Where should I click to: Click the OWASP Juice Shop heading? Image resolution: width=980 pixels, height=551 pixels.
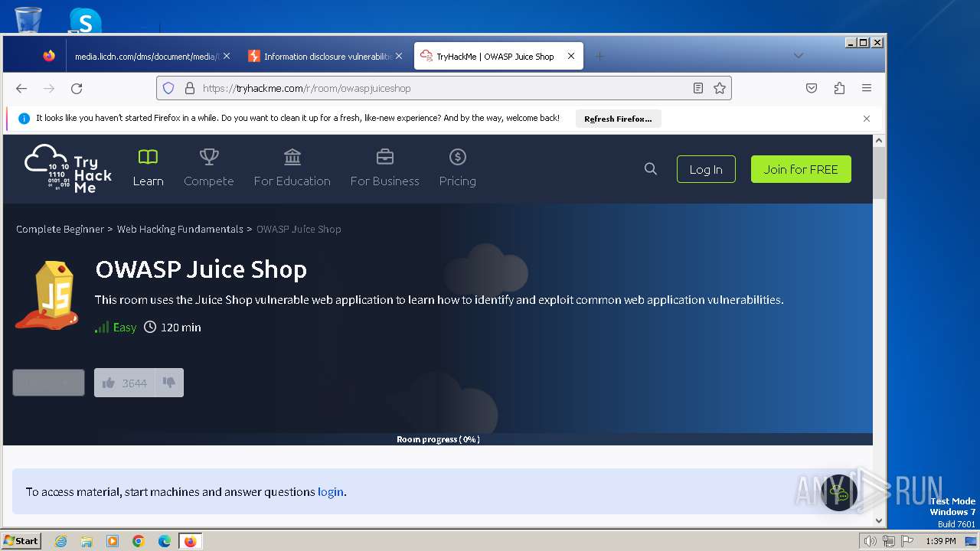[x=201, y=269]
